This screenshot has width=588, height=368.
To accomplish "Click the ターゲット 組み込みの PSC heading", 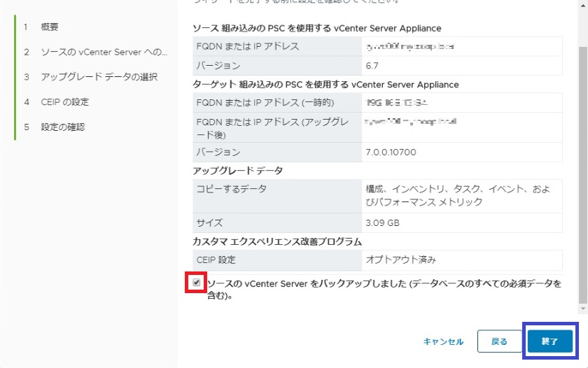I will 325,85.
